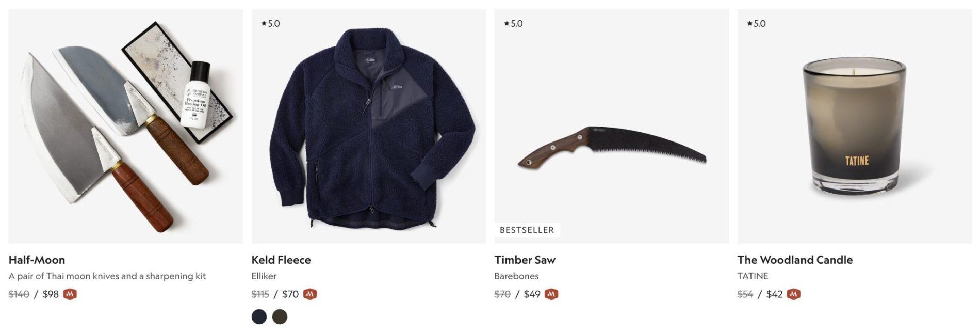980x331 pixels.
Task: Click the Elliker brand name
Action: pyautogui.click(x=264, y=276)
